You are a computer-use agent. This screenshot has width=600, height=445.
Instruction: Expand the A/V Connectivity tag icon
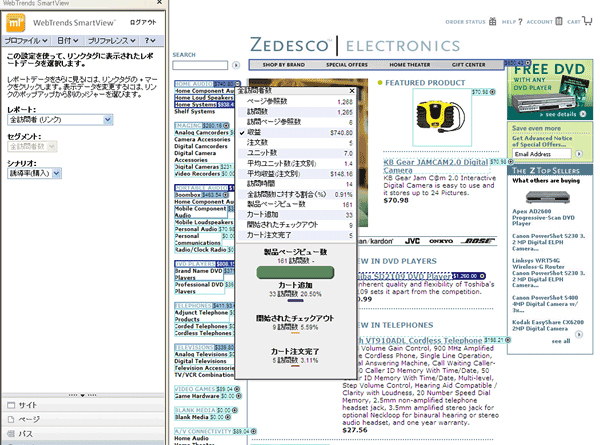[x=253, y=431]
